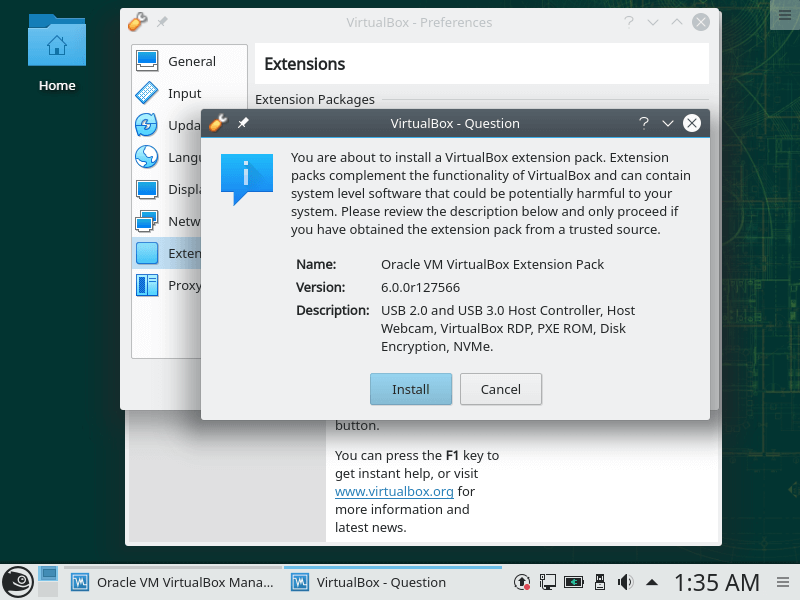This screenshot has height=600, width=800.
Task: Open the desktop toolbox hamburger menu
Action: pos(785,15)
